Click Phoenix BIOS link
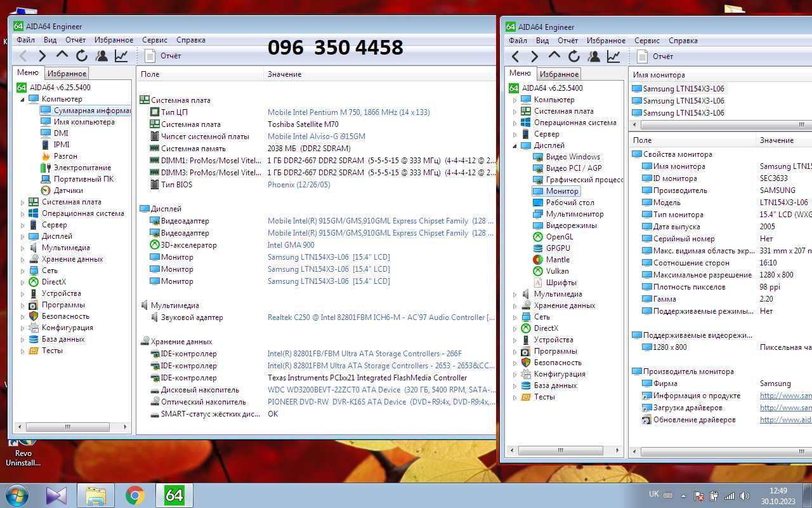 [299, 185]
